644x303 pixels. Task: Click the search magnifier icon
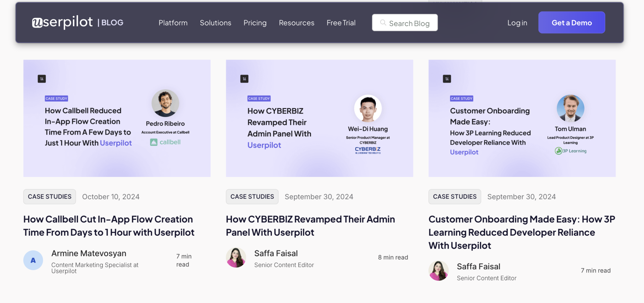[383, 23]
